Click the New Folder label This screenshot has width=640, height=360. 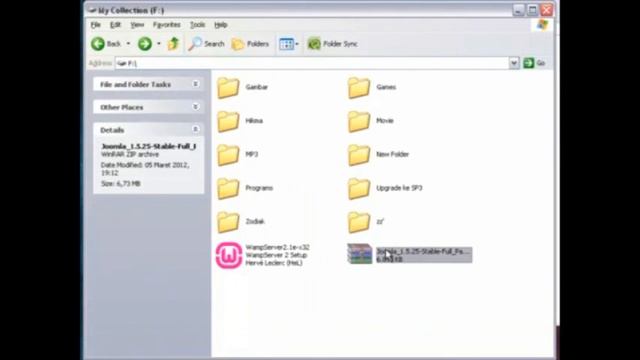pyautogui.click(x=392, y=154)
